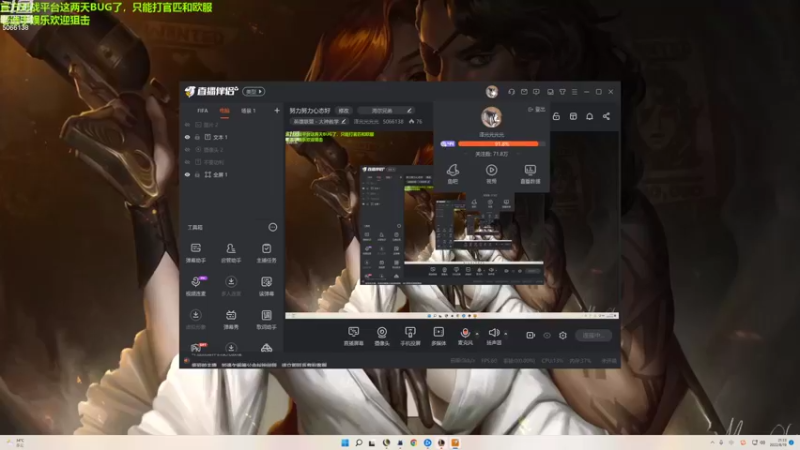Viewport: 800px width, 450px height.
Task: Add a 直播屏幕 screen capture source
Action: click(x=354, y=336)
